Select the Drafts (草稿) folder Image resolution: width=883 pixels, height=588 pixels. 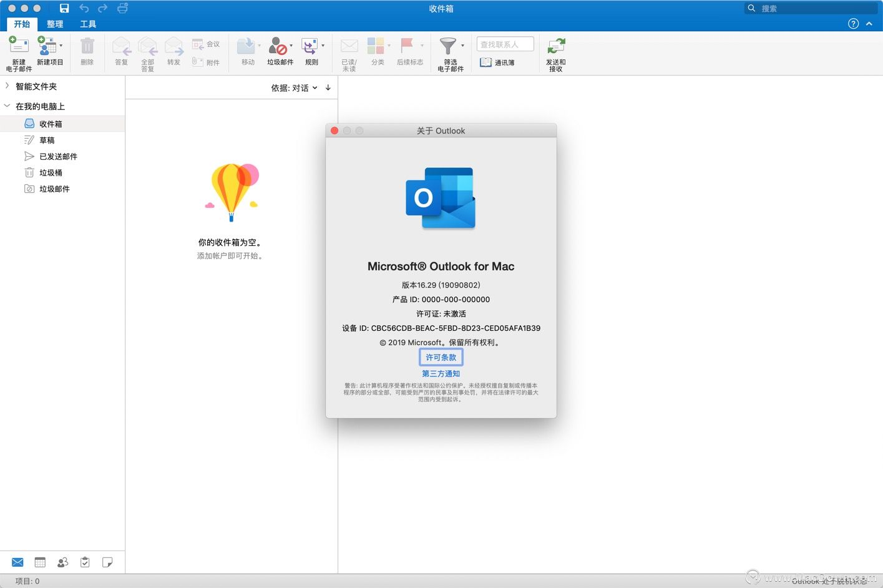[x=62, y=140]
